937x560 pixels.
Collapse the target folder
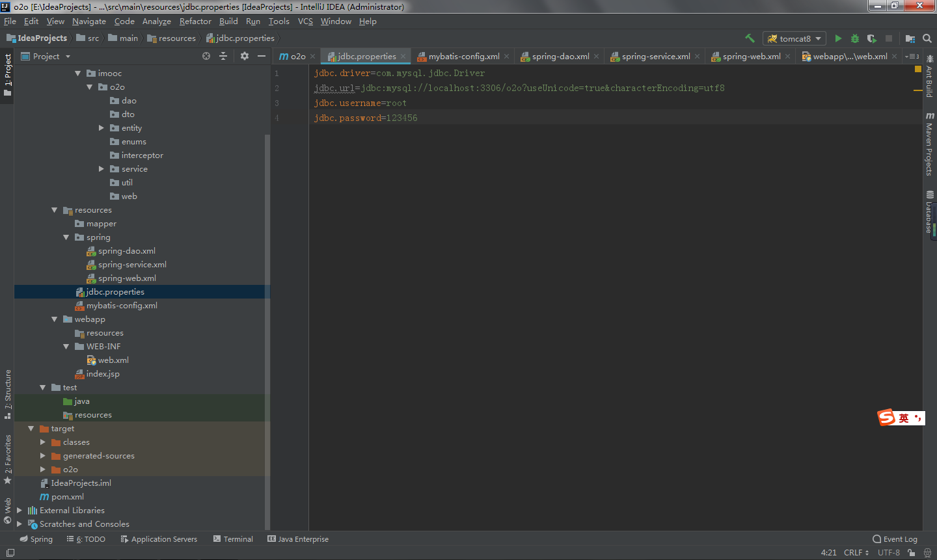[x=31, y=429]
